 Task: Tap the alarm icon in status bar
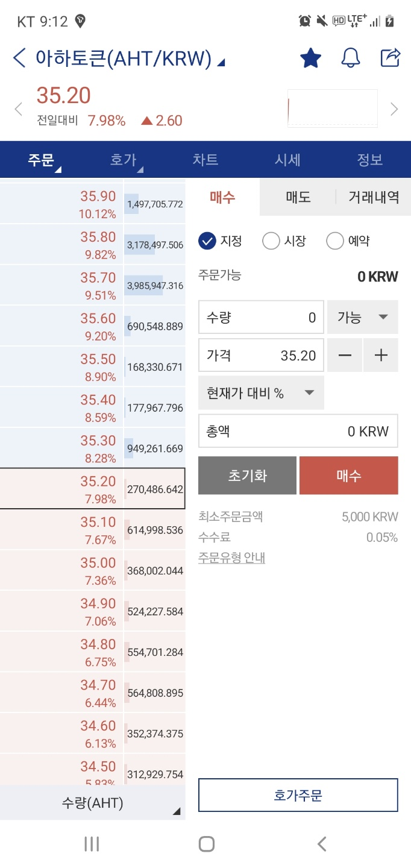pyautogui.click(x=305, y=21)
